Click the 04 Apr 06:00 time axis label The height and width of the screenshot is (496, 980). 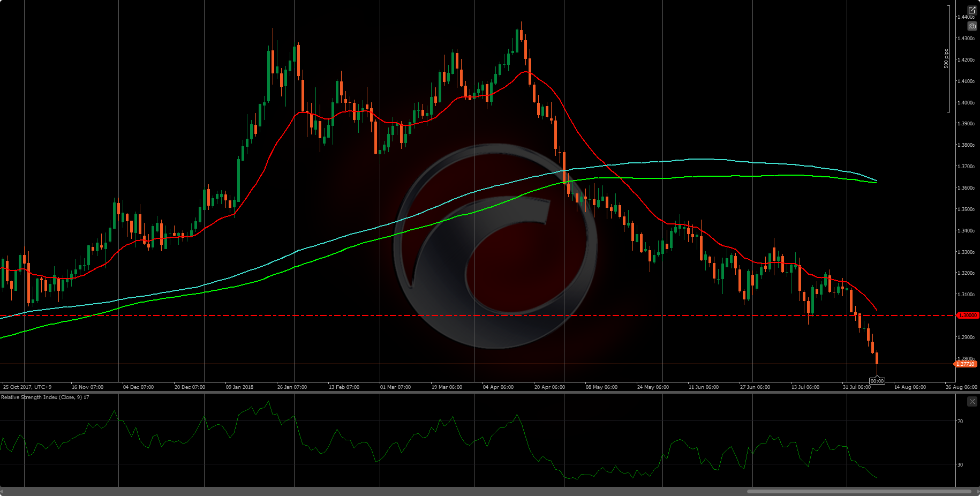pyautogui.click(x=498, y=387)
